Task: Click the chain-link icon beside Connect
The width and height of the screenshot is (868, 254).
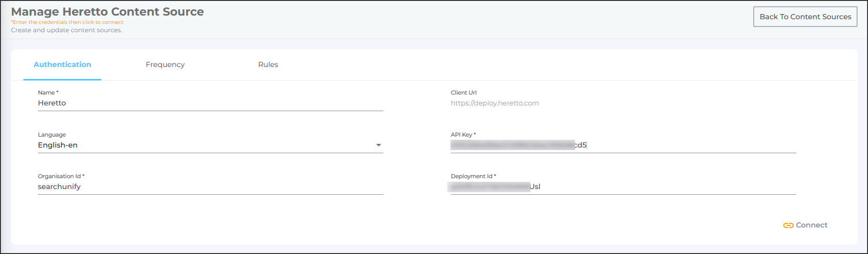Action: coord(788,225)
